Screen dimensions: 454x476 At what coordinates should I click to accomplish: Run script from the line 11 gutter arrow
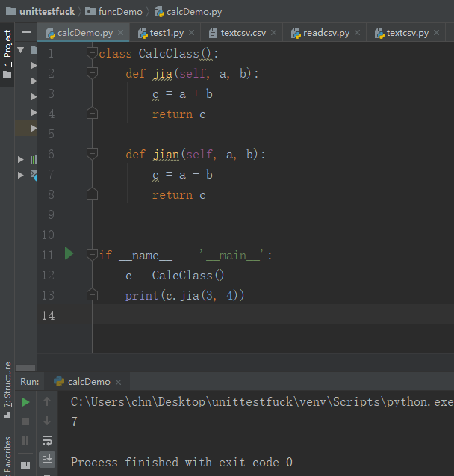69,254
